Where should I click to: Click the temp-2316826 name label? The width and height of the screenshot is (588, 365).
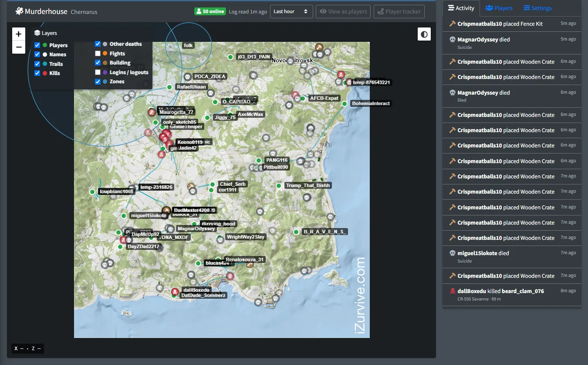156,187
